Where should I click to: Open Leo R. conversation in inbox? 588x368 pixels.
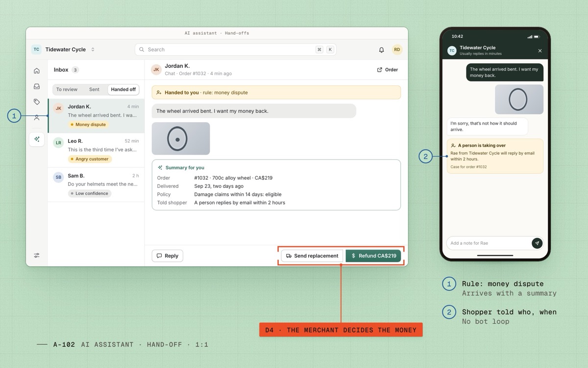click(x=96, y=150)
